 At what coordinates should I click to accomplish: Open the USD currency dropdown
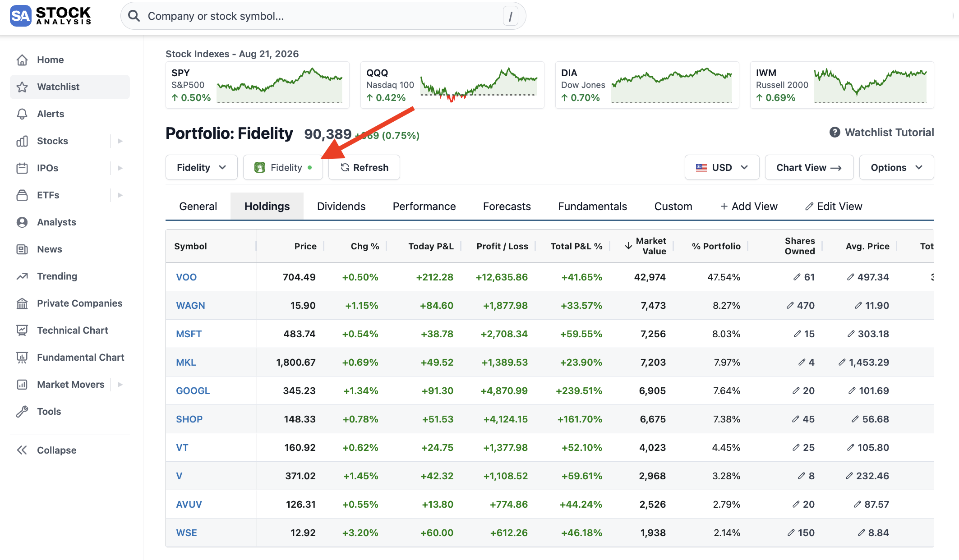pyautogui.click(x=722, y=167)
